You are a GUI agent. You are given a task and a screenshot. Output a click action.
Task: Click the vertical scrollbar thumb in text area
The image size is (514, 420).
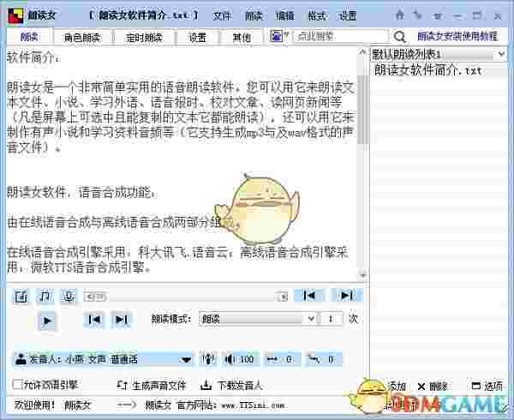pos(362,110)
